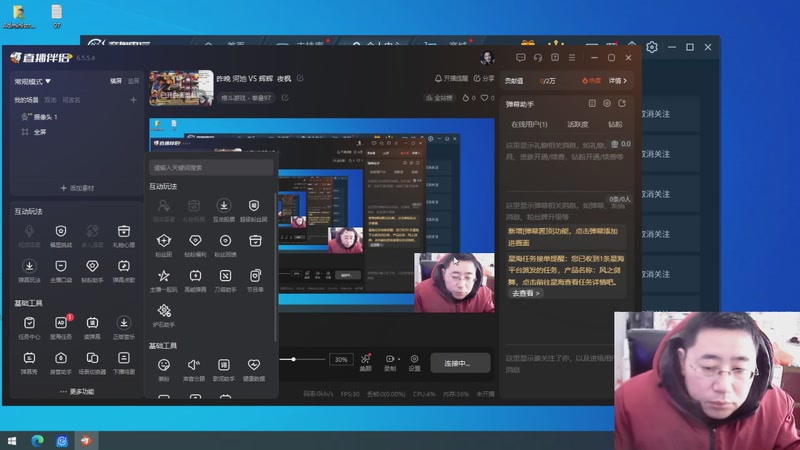Open 礼物心愿 in the left 互动玩法 panel
This screenshot has width=800, height=450.
pos(123,236)
